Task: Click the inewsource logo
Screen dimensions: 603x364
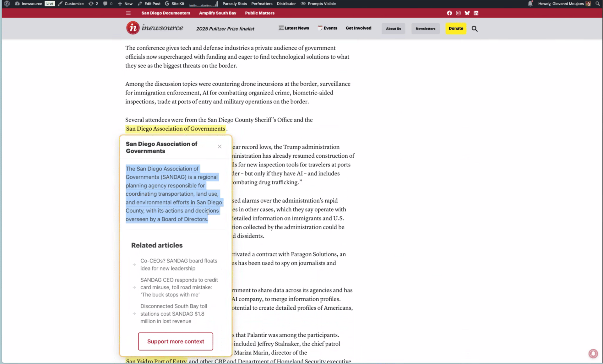Action: pos(155,28)
